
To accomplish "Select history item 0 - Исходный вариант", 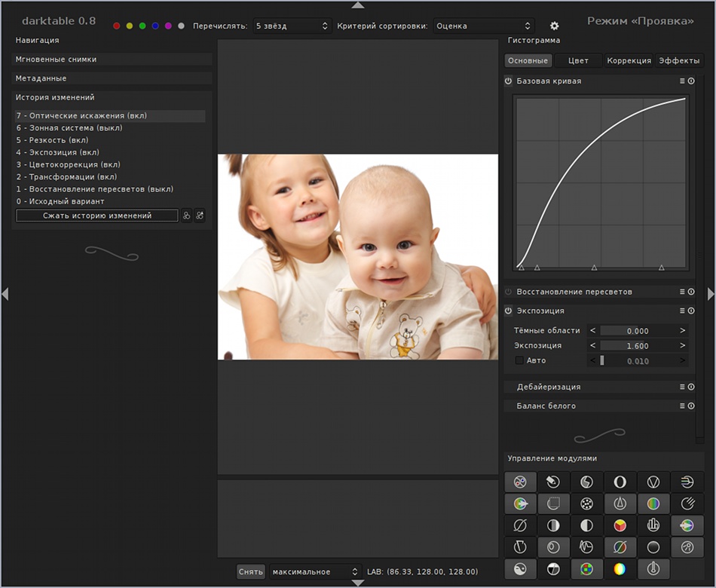I will (x=109, y=201).
